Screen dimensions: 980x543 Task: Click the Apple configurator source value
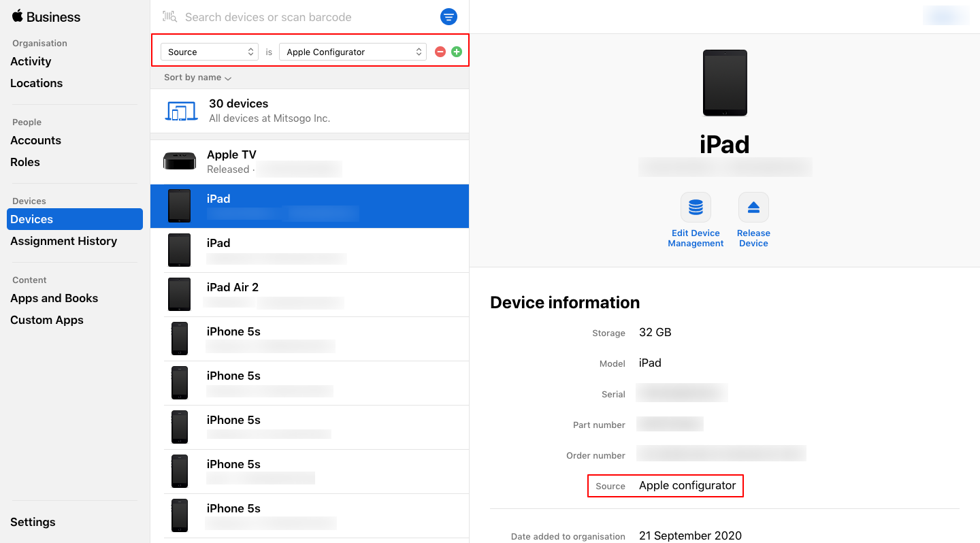[x=687, y=486]
